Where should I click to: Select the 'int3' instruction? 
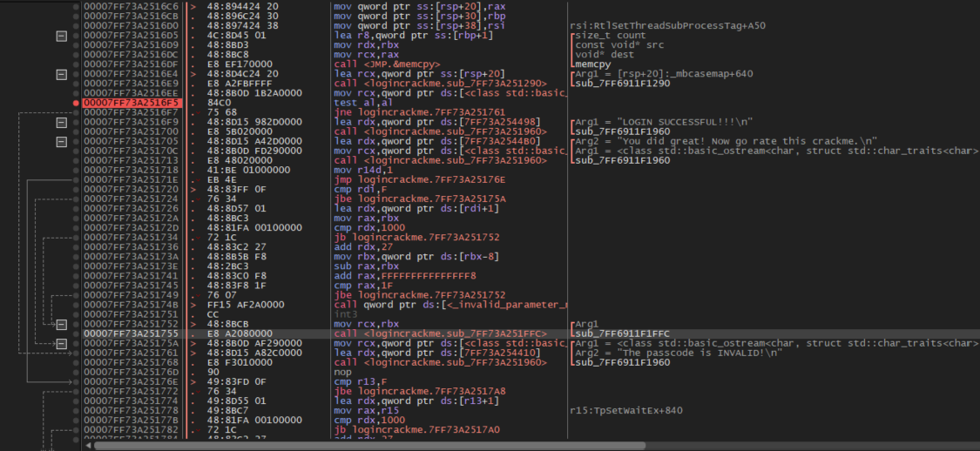tap(344, 315)
